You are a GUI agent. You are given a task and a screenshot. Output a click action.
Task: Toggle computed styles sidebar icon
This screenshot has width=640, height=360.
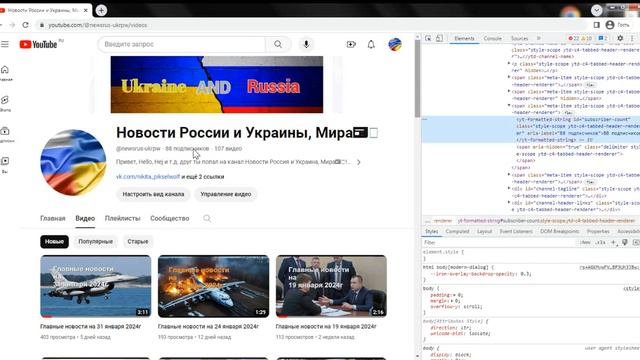pos(636,242)
